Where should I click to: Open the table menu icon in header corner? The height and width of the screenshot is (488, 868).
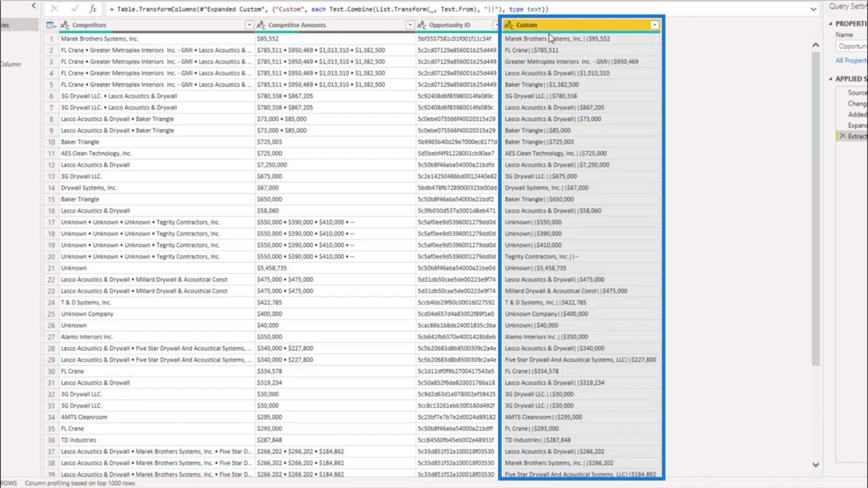coord(51,25)
